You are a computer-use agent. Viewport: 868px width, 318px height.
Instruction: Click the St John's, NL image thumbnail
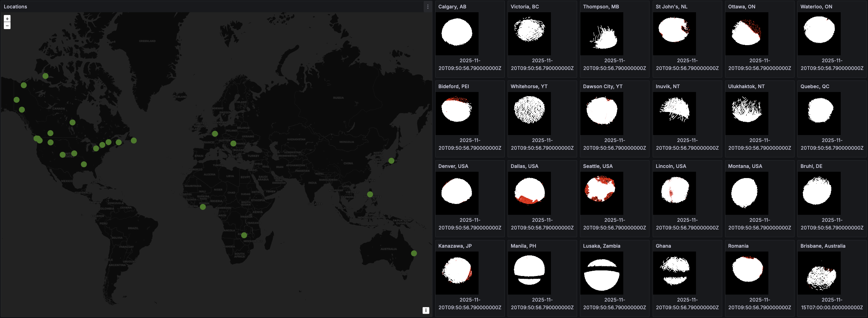click(674, 34)
